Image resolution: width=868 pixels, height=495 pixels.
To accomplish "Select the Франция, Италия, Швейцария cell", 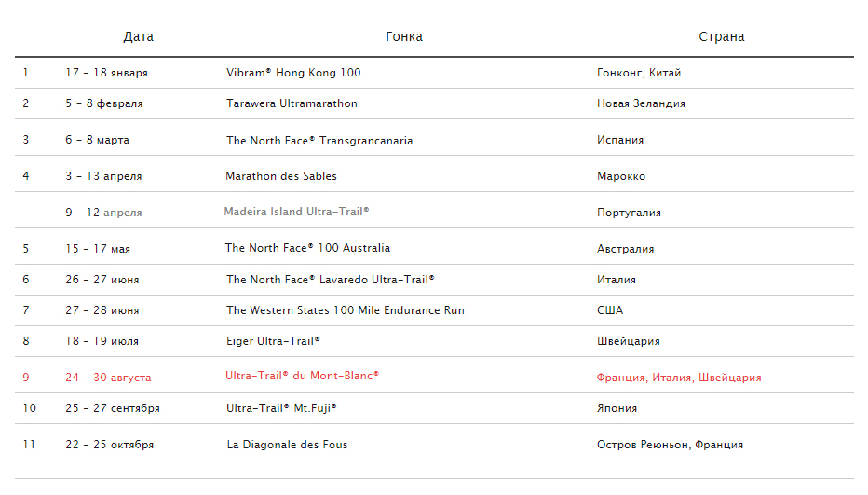I will pos(679,378).
